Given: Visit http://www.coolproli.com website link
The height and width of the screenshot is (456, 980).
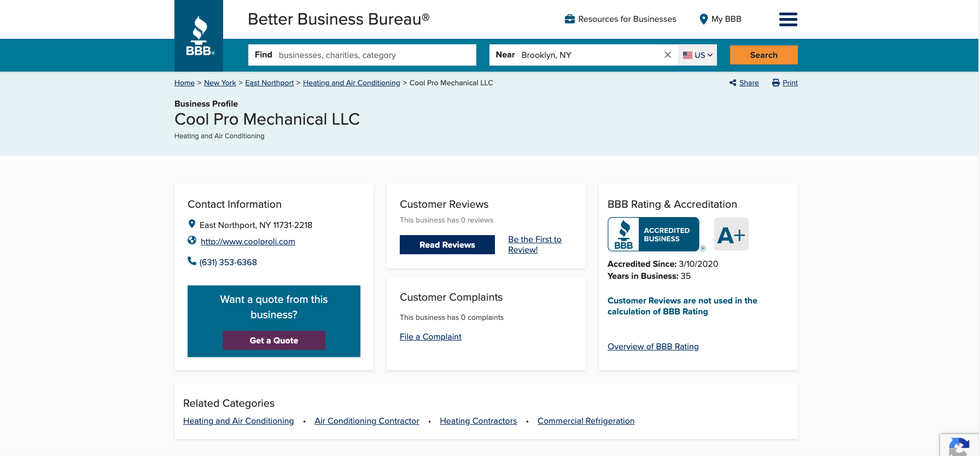Looking at the screenshot, I should click(x=248, y=242).
